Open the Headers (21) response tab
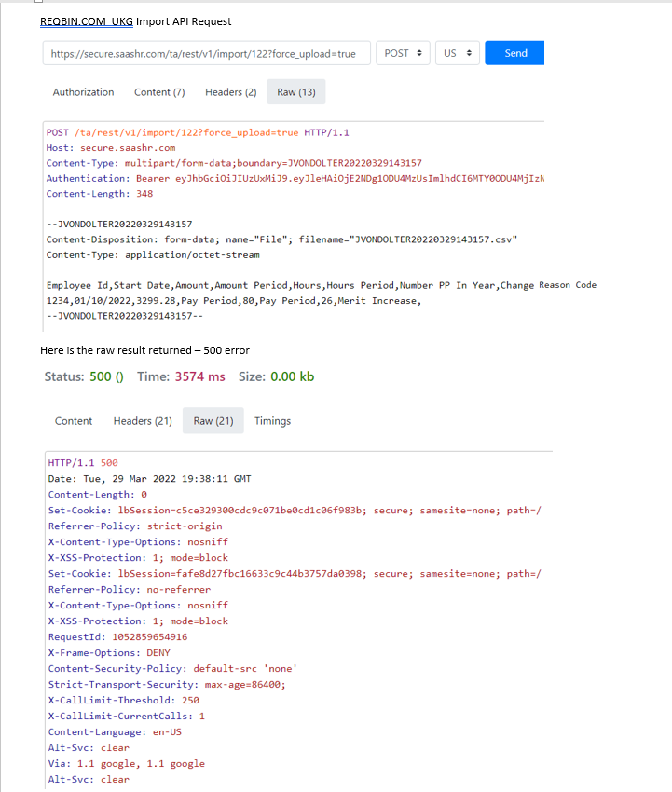672x792 pixels. tap(143, 421)
